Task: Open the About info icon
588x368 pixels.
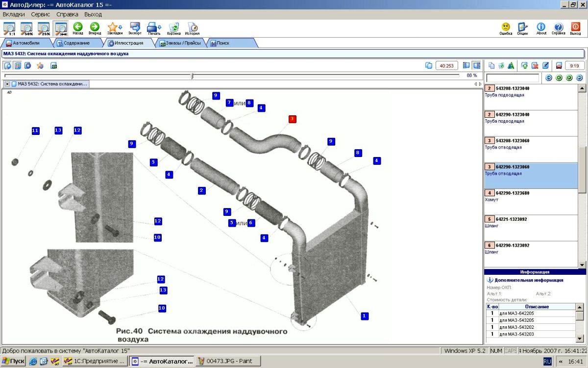Action: [x=541, y=28]
